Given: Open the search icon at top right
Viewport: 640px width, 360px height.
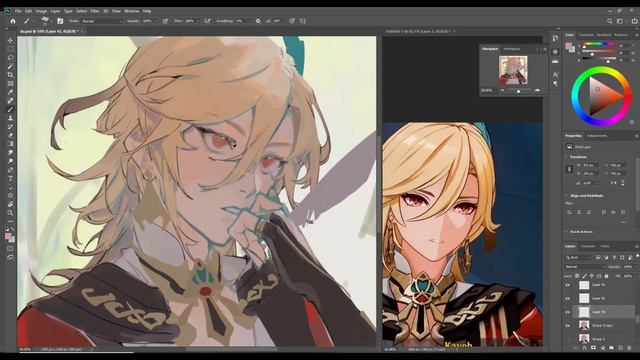Looking at the screenshot, I should point(609,21).
